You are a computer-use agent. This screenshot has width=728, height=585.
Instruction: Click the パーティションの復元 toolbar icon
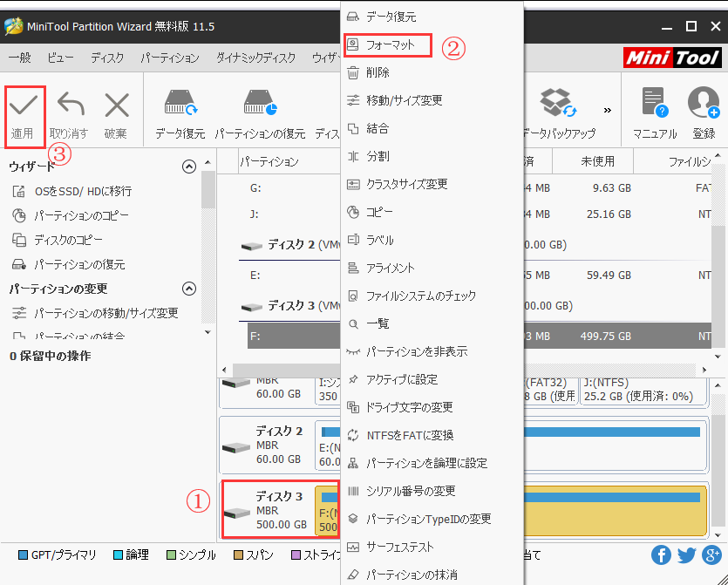coord(260,105)
